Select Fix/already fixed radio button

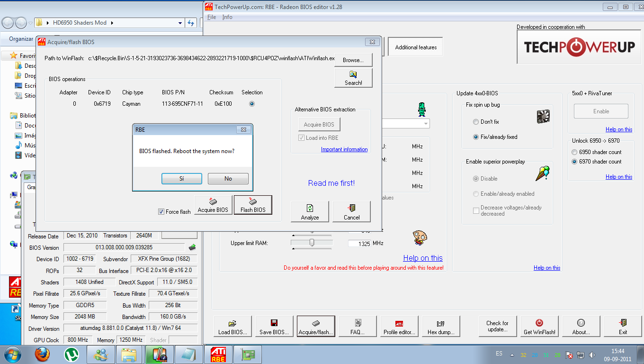pos(476,137)
